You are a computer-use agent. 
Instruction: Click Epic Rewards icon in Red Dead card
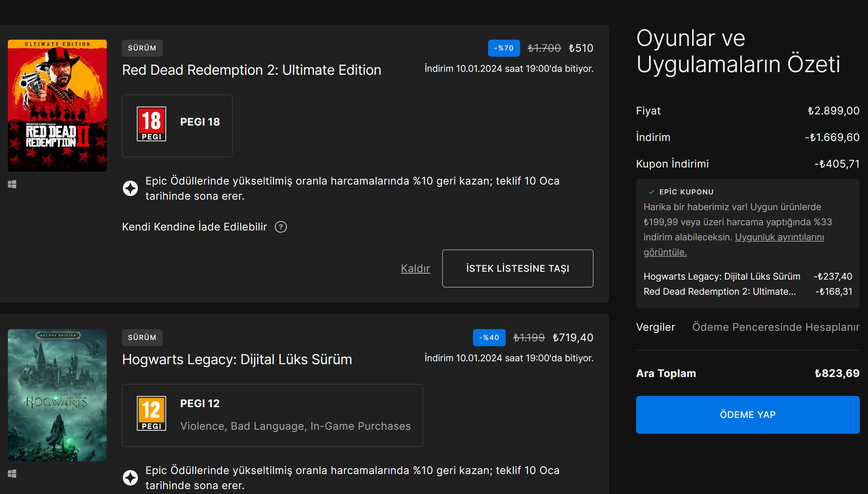point(130,188)
